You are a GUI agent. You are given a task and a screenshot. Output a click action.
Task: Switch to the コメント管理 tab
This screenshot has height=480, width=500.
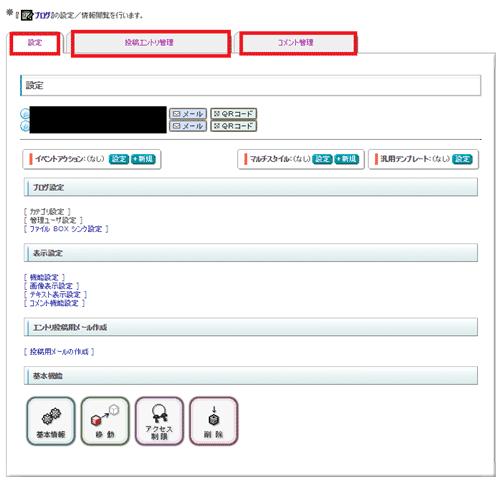click(298, 43)
